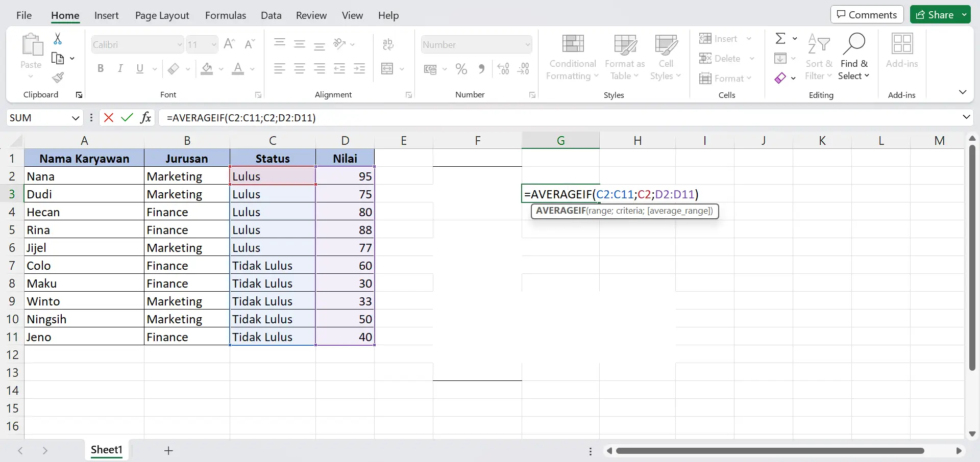Click the Comma Style icon
This screenshot has width=980, height=462.
click(x=481, y=69)
